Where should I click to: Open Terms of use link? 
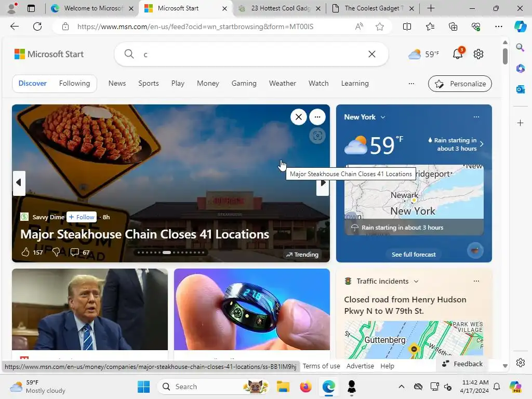(321, 366)
